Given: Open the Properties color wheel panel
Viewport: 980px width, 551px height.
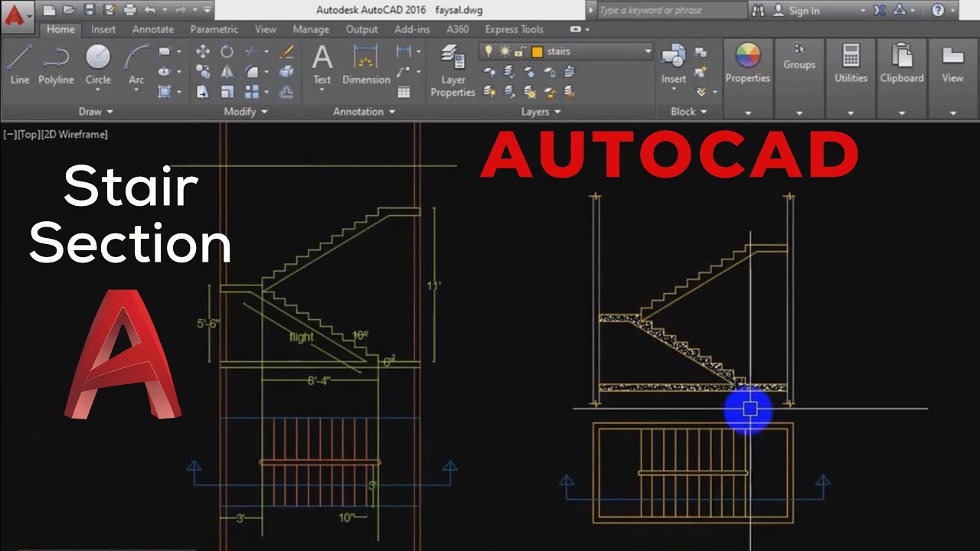Looking at the screenshot, I should click(x=748, y=80).
